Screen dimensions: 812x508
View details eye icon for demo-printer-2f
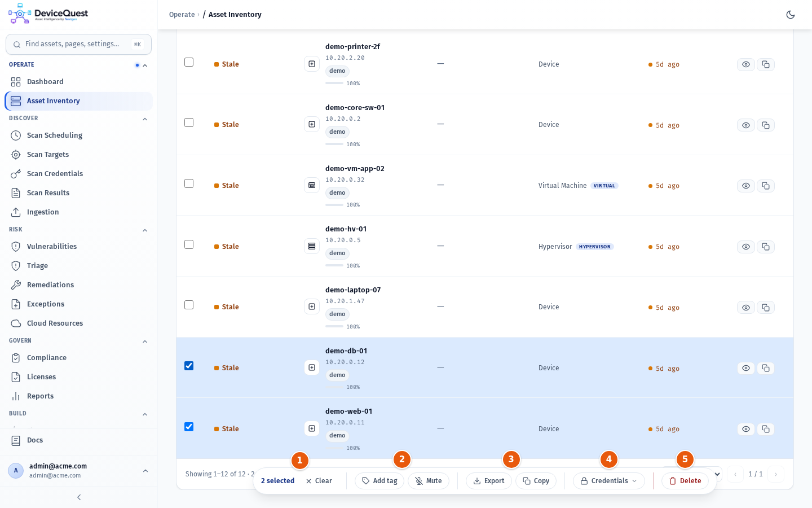point(746,64)
